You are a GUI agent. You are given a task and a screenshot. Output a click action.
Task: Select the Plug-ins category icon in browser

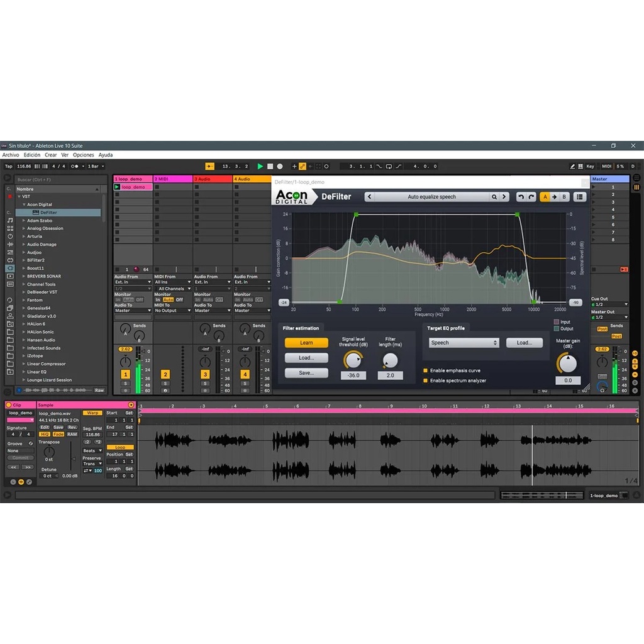10,268
